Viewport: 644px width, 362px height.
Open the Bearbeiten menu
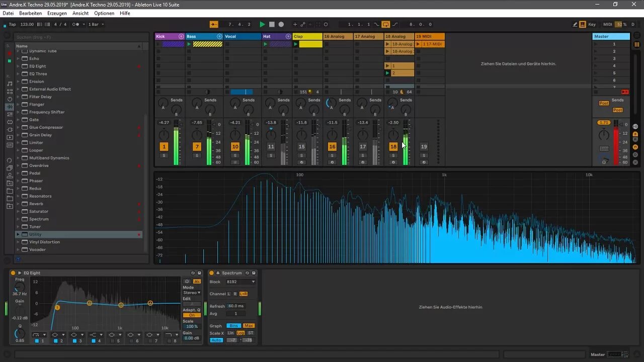tap(31, 13)
